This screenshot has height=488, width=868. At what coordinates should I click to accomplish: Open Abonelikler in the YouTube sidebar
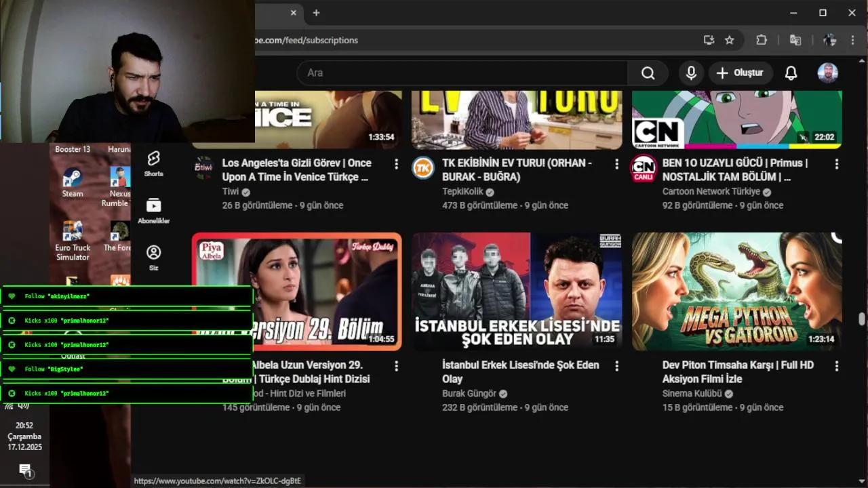tap(153, 211)
